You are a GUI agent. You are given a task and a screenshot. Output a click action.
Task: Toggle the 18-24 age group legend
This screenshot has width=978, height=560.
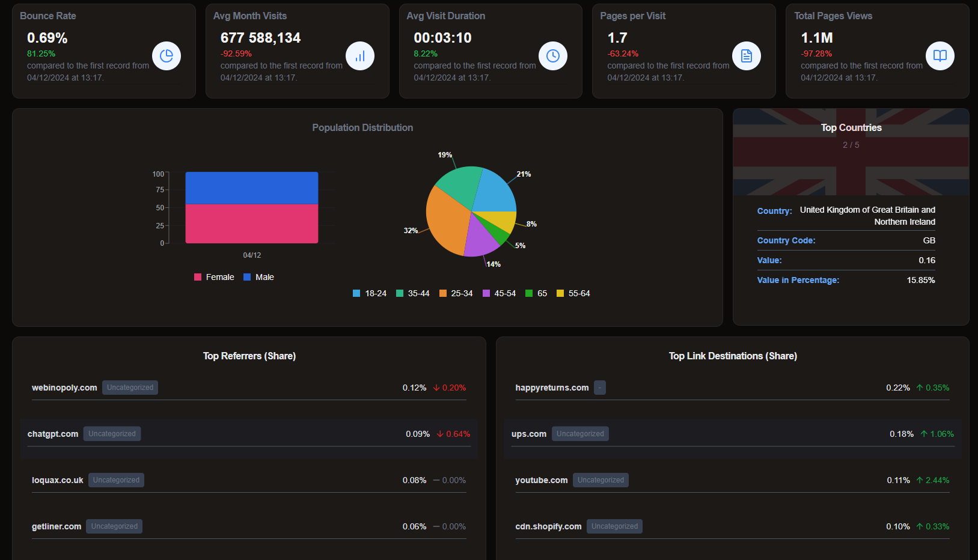tap(370, 293)
